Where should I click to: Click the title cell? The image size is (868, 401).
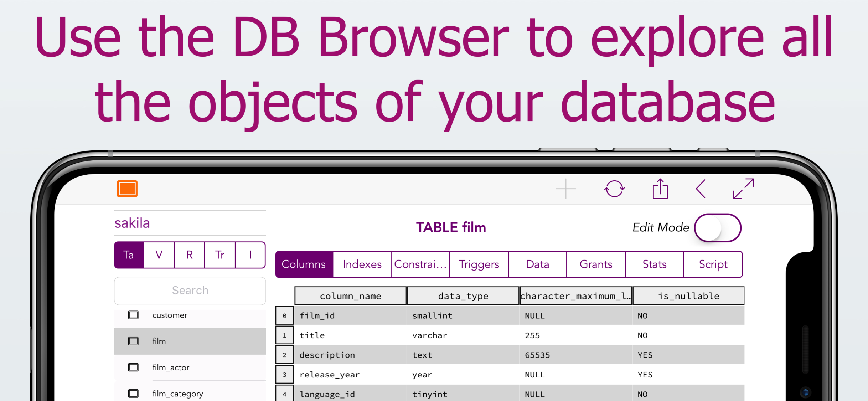pos(351,335)
